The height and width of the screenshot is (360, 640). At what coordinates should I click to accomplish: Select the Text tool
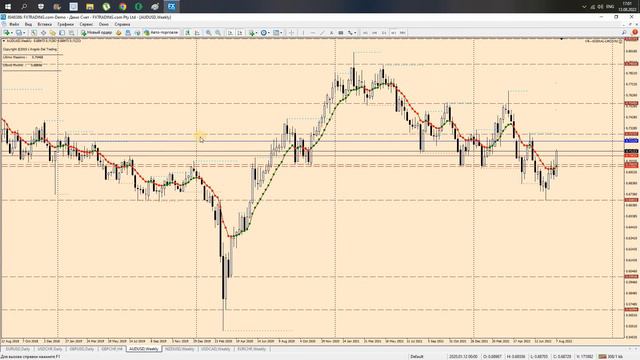[x=331, y=33]
